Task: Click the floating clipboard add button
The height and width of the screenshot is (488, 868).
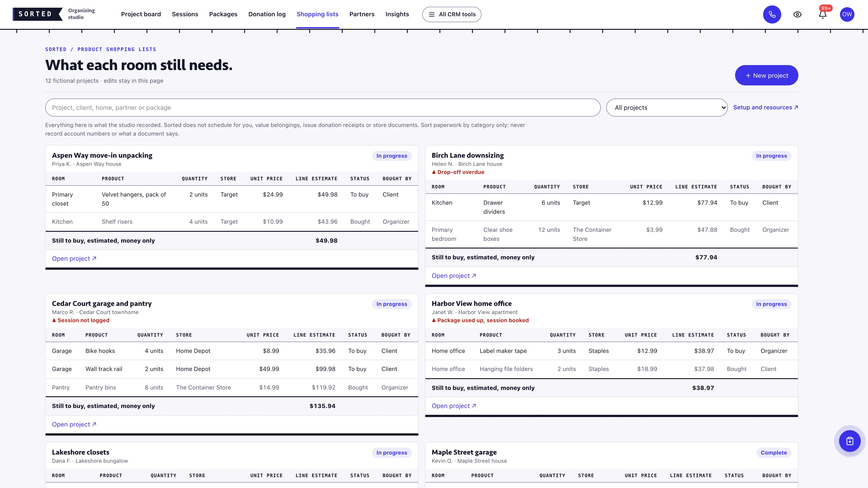Action: point(849,441)
